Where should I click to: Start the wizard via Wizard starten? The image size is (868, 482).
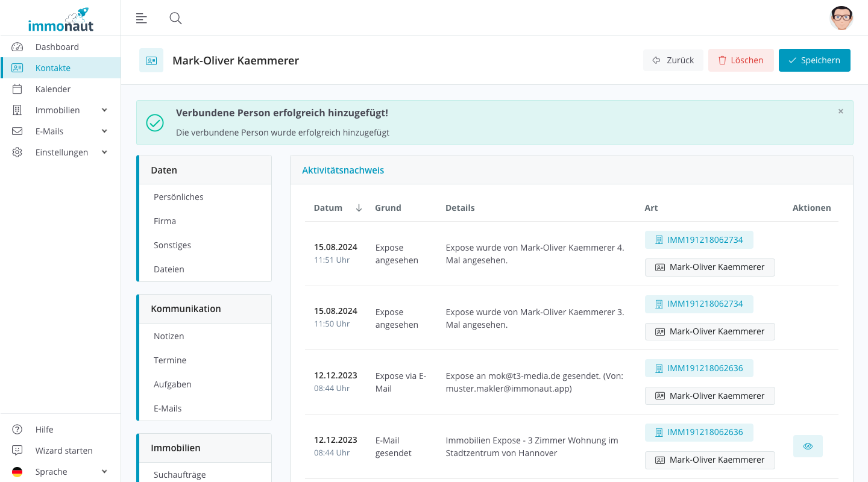point(63,451)
